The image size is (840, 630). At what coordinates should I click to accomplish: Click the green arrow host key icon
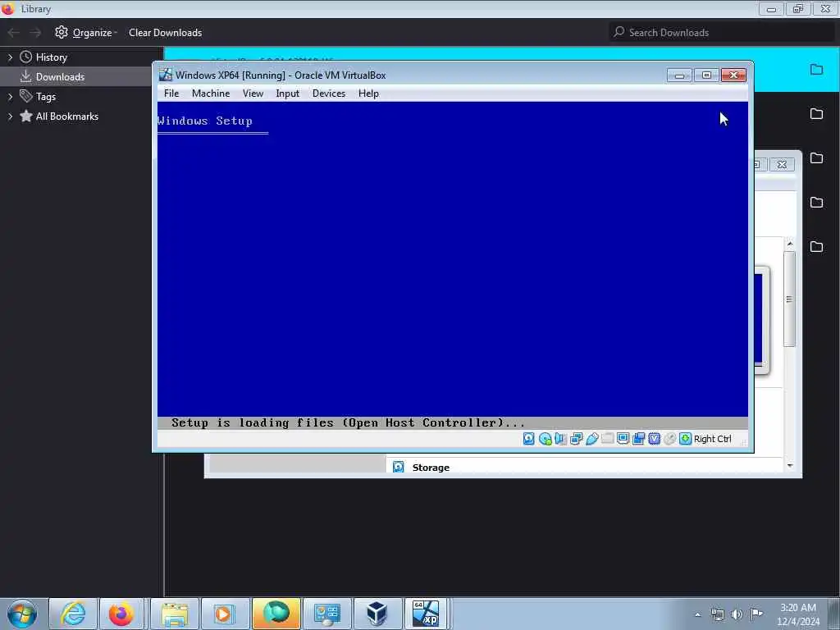(685, 439)
